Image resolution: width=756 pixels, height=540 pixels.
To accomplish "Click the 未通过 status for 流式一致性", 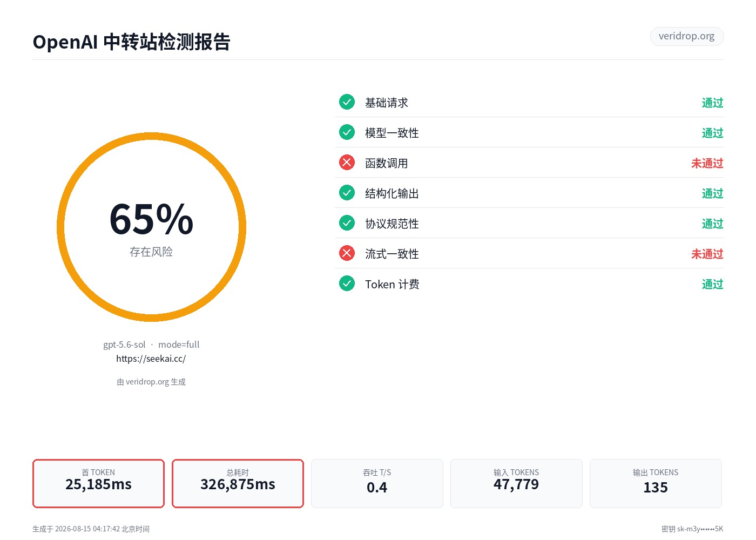I will 707,254.
